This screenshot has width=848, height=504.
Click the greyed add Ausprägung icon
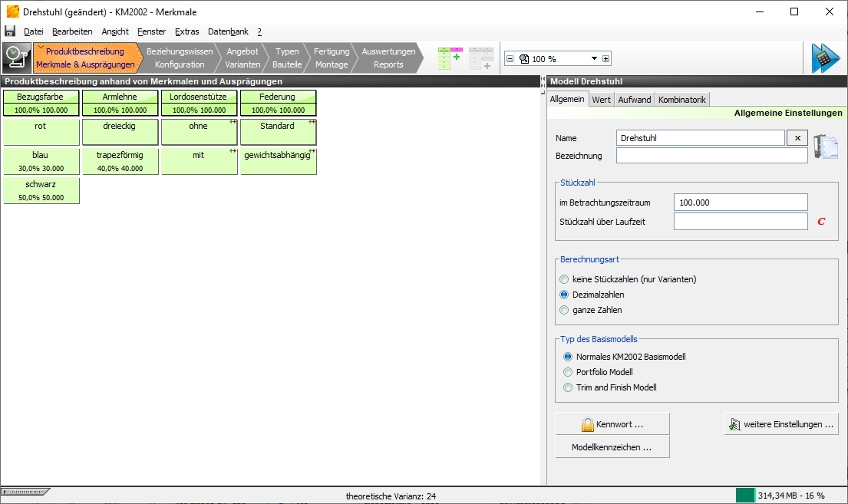pyautogui.click(x=480, y=58)
